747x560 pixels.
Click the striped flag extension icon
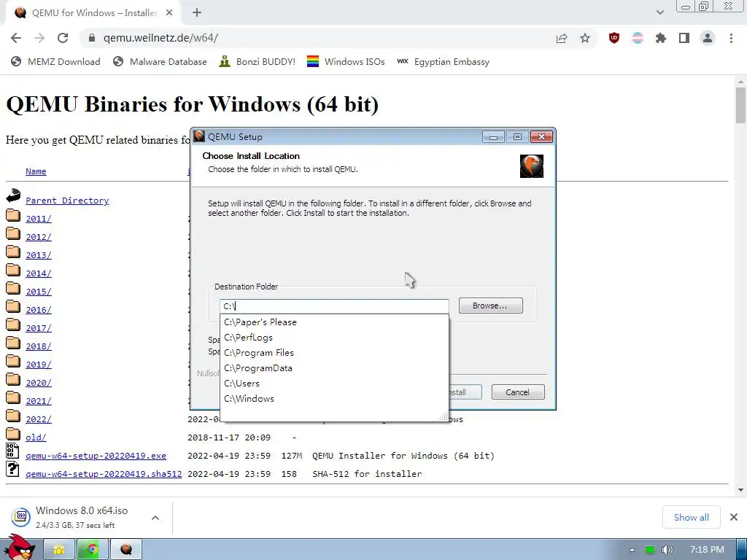click(638, 38)
